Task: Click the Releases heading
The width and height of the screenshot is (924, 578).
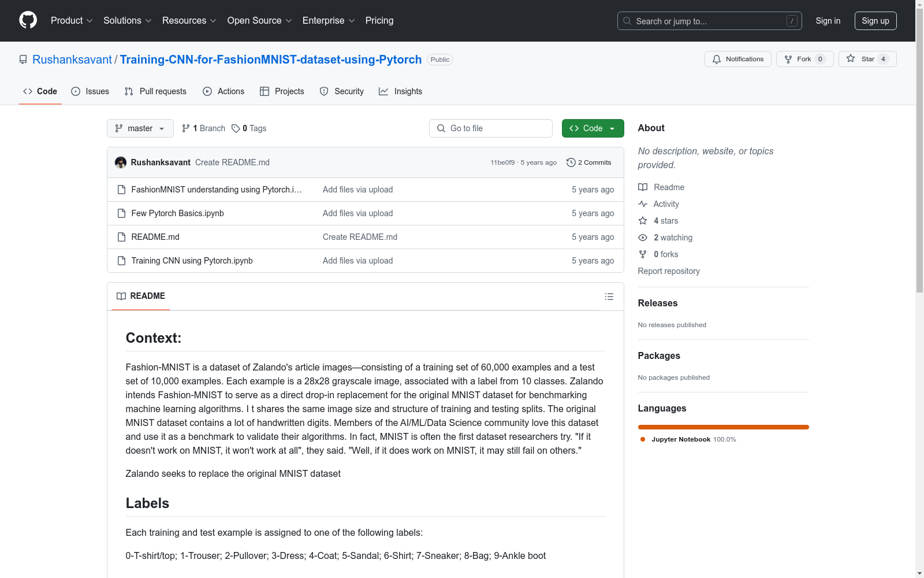Action: [658, 303]
